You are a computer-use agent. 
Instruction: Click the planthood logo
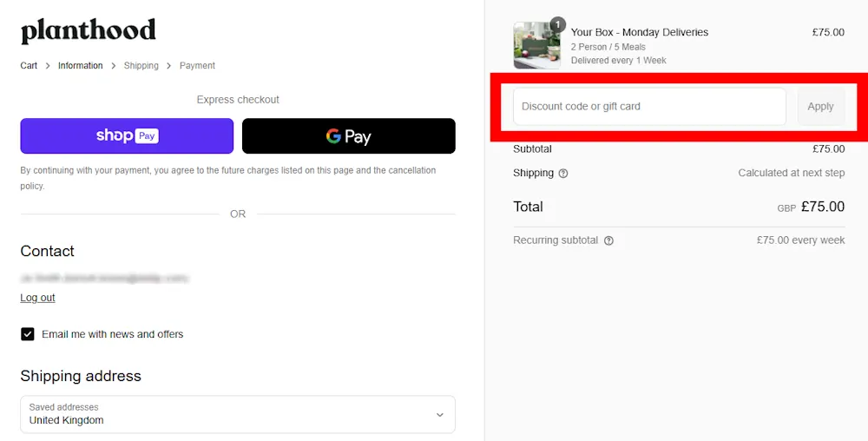click(x=88, y=31)
